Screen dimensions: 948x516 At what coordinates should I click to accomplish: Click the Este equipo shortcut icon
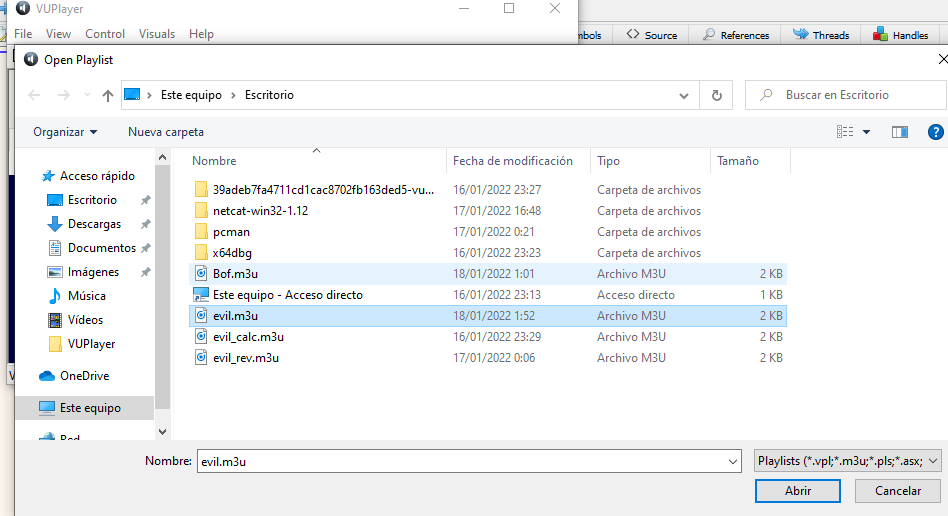pyautogui.click(x=201, y=295)
